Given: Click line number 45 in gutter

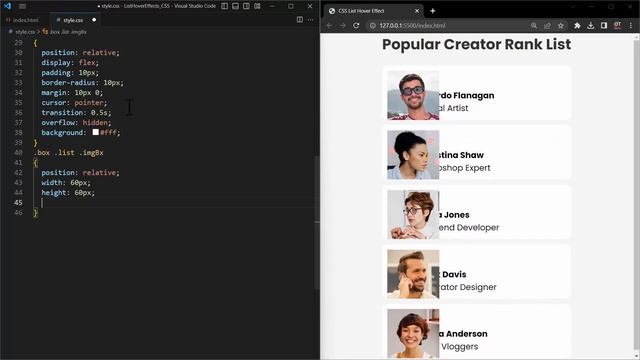Looking at the screenshot, I should pos(18,202).
